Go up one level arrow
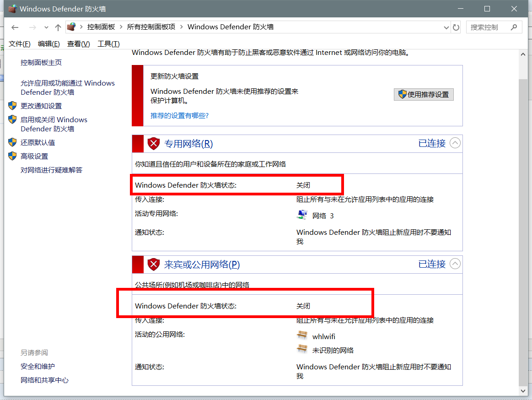The height and width of the screenshot is (400, 532). 58,27
